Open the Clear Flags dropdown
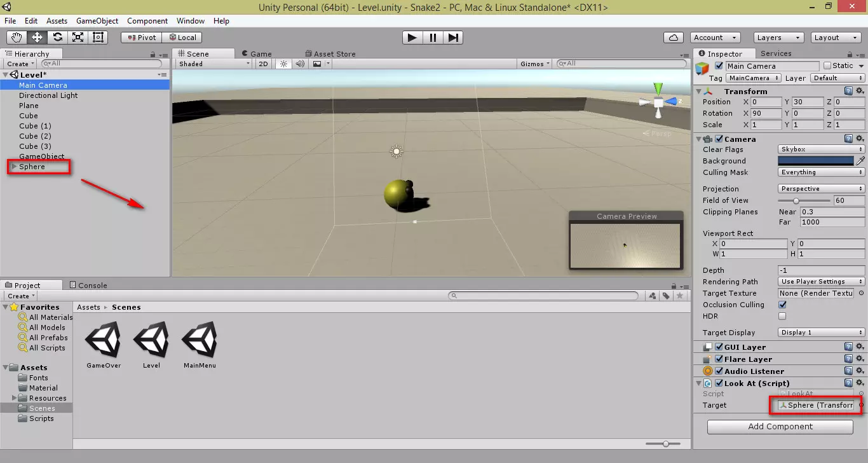 (x=821, y=149)
